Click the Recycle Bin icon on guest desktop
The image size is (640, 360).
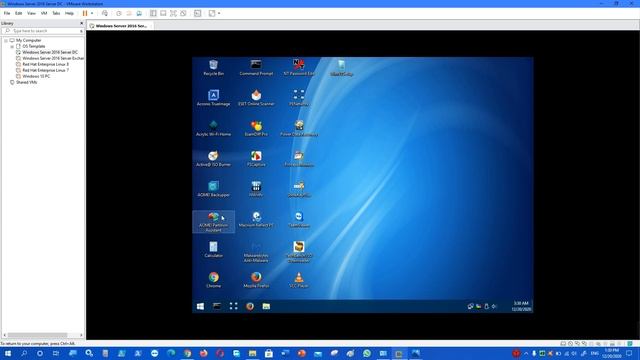(213, 68)
